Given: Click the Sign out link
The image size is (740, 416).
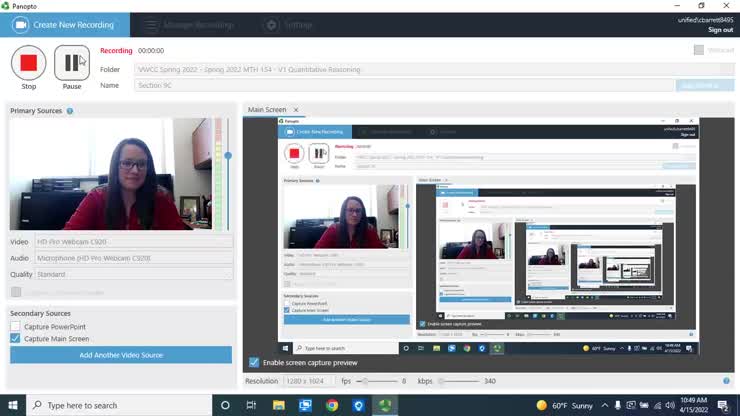Looking at the screenshot, I should click(720, 30).
